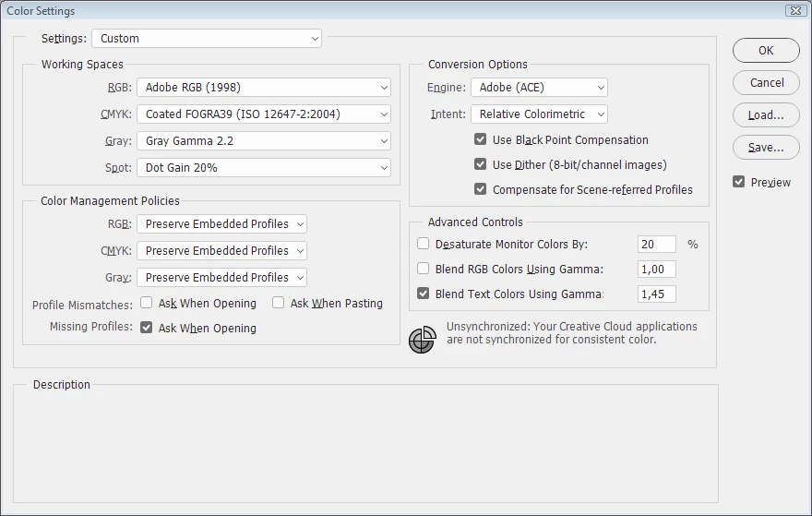Open the Settings dropdown showing Custom
This screenshot has height=516, width=812.
point(207,39)
